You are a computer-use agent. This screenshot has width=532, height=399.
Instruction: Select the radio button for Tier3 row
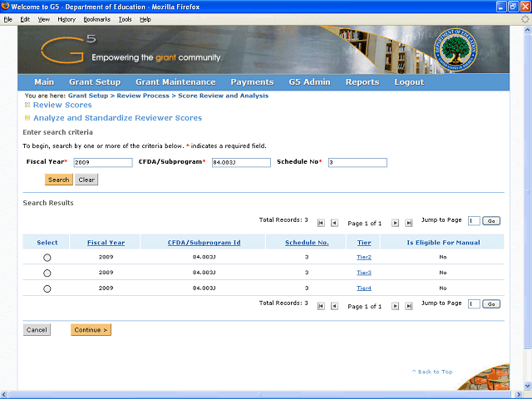(x=47, y=273)
